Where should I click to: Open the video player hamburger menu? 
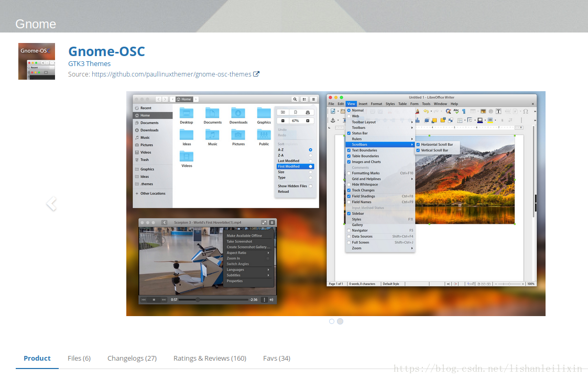pyautogui.click(x=272, y=222)
